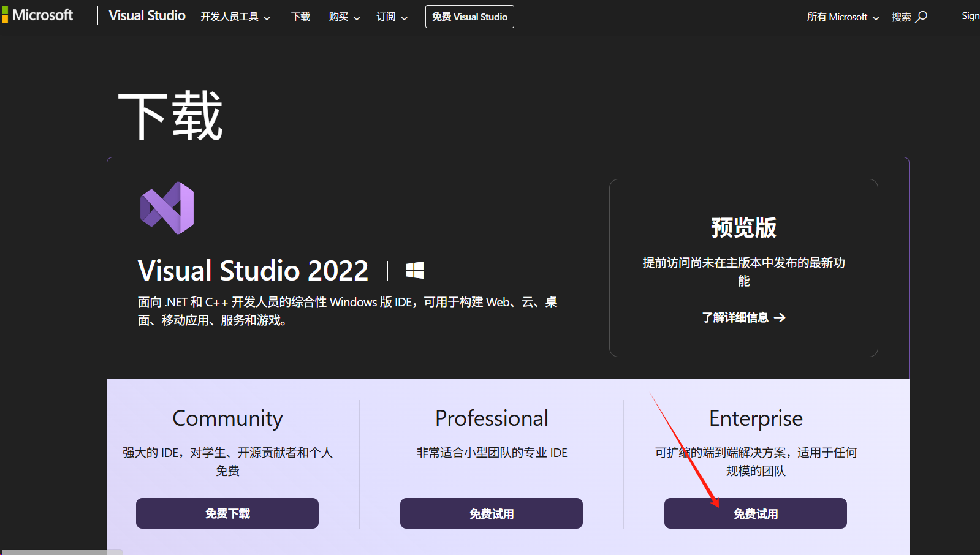Open the Visual Studio home link
Viewport: 980px width, 555px height.
click(147, 16)
